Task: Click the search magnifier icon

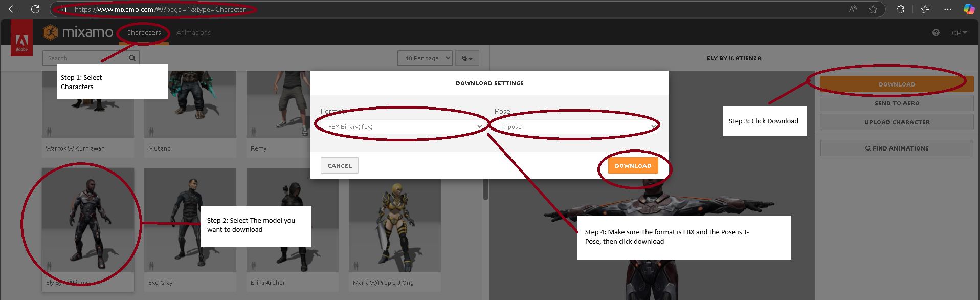Action: tap(132, 58)
